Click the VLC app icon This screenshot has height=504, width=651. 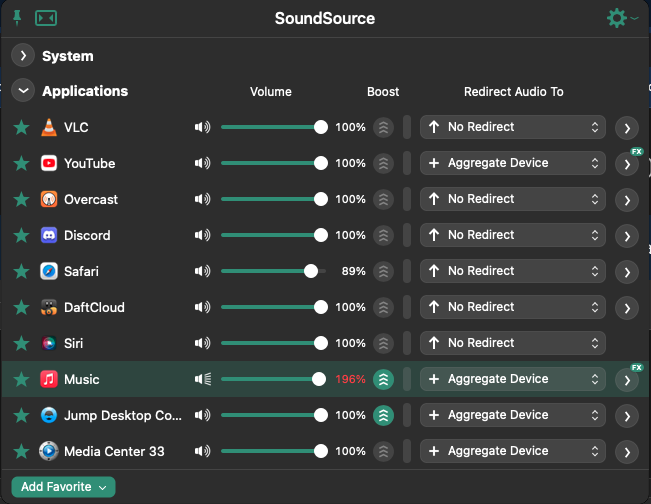pyautogui.click(x=49, y=127)
